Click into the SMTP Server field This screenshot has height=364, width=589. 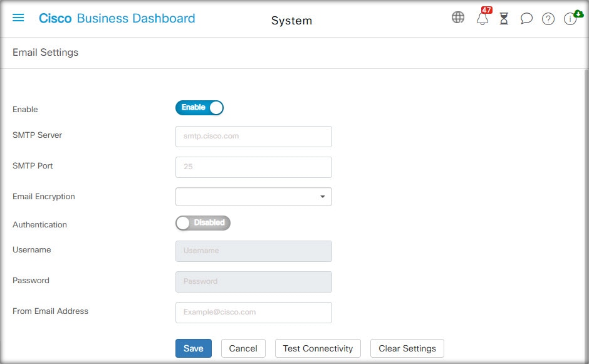[254, 137]
